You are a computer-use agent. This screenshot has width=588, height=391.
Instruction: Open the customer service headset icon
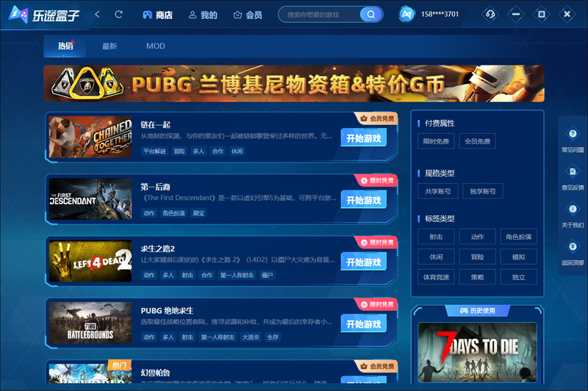click(x=491, y=15)
